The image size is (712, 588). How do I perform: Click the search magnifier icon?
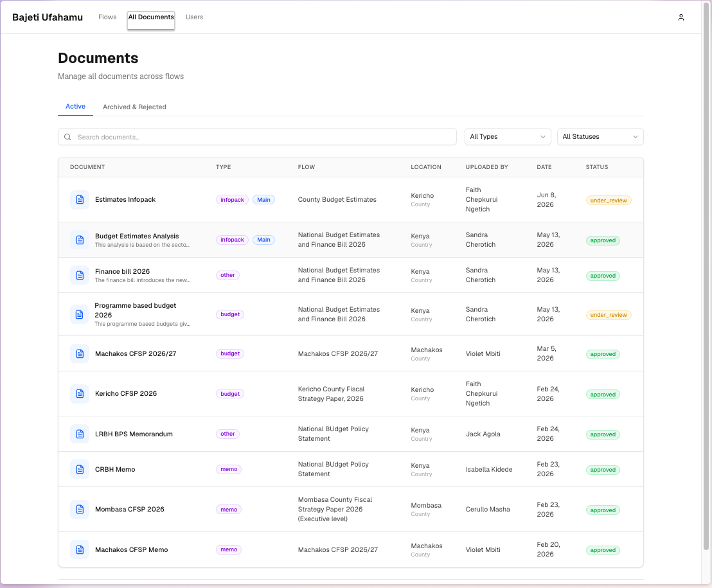click(67, 137)
